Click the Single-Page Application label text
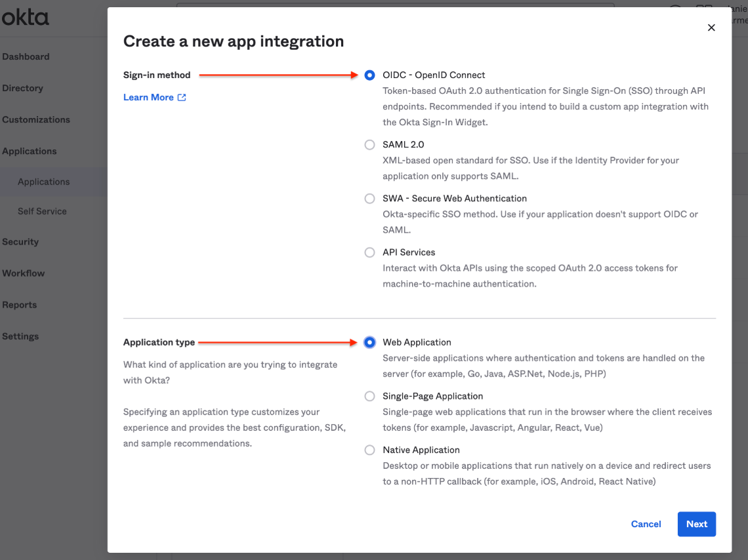This screenshot has height=560, width=748. click(x=432, y=397)
